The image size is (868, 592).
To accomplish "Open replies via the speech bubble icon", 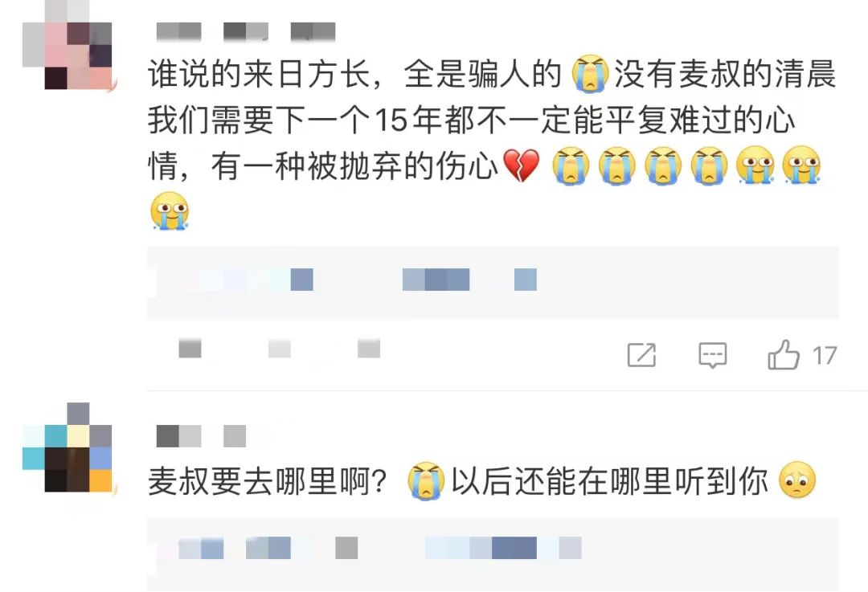I will (712, 355).
